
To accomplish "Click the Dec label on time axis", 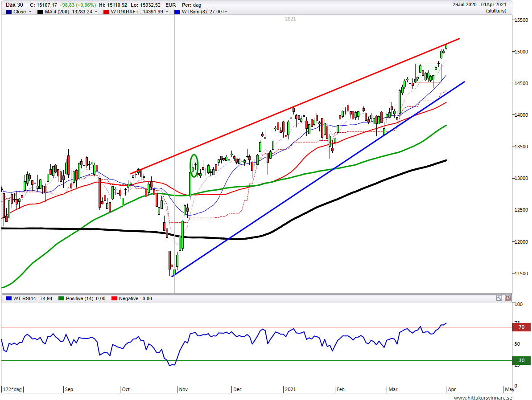I will 238,389.
